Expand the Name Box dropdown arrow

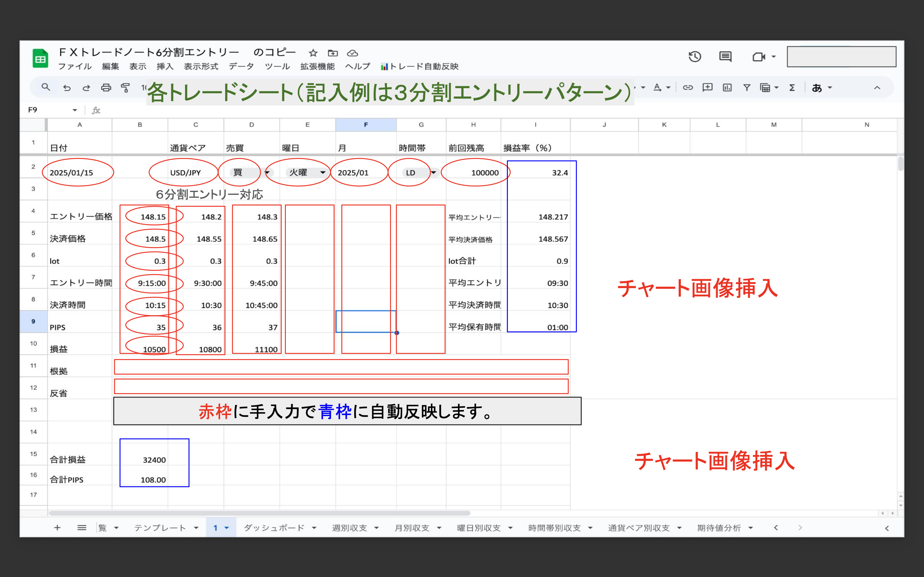75,110
